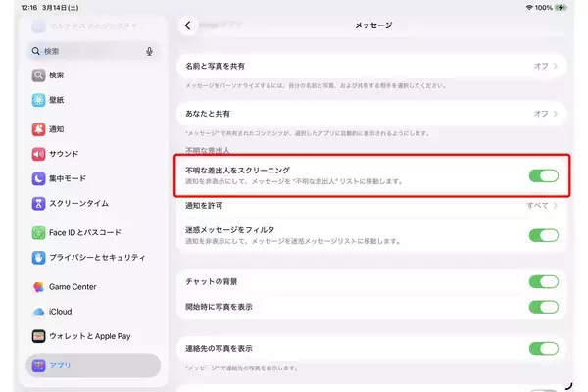Click Face ID とパスコード label
The image size is (588, 392).
(x=85, y=233)
